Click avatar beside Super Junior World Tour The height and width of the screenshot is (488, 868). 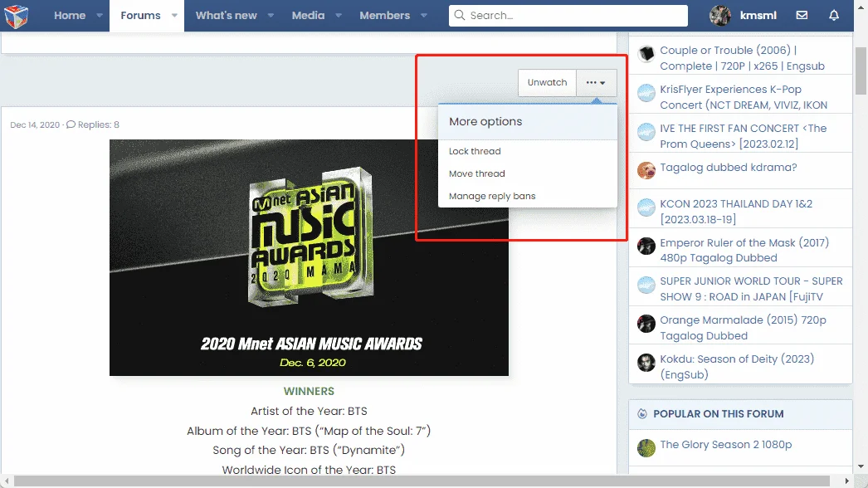click(x=646, y=285)
